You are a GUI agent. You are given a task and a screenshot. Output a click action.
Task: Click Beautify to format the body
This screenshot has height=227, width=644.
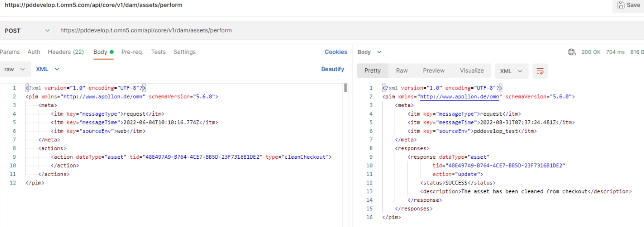pos(332,69)
